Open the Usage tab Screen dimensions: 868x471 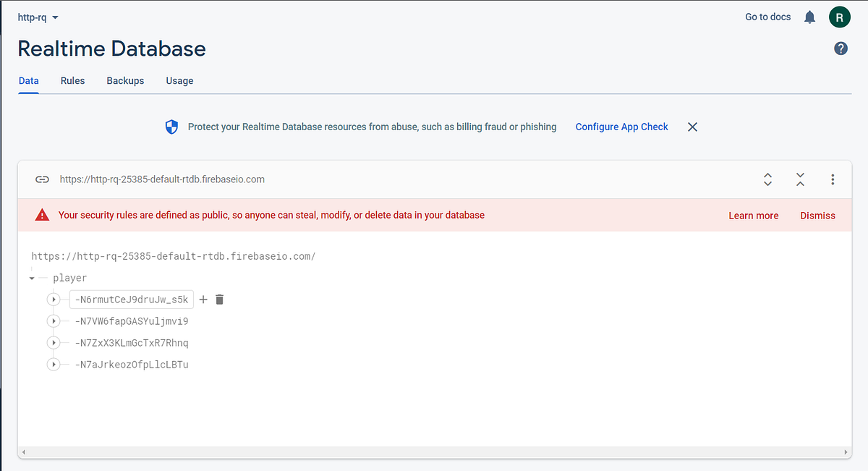(179, 81)
